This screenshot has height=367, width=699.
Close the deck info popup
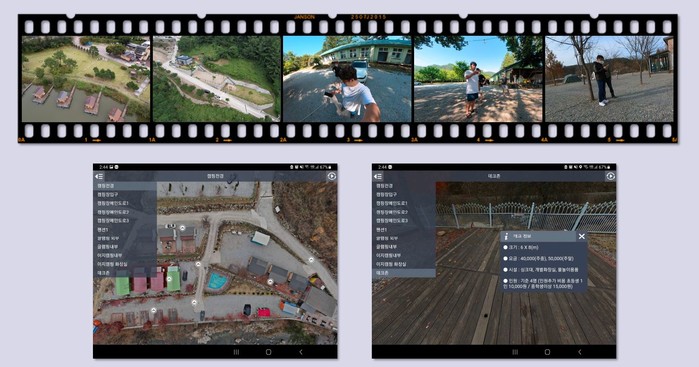(x=581, y=236)
